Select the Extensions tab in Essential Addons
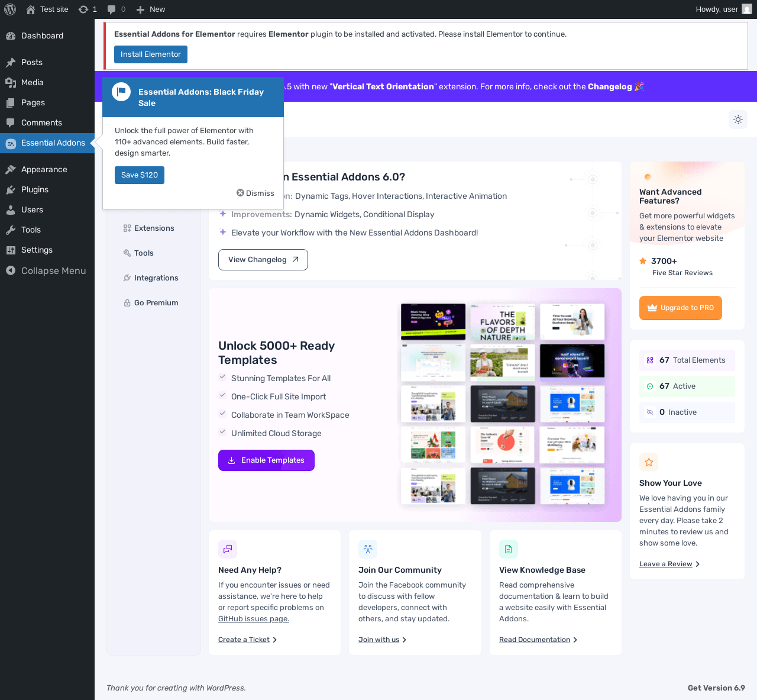757x700 pixels. pyautogui.click(x=154, y=228)
